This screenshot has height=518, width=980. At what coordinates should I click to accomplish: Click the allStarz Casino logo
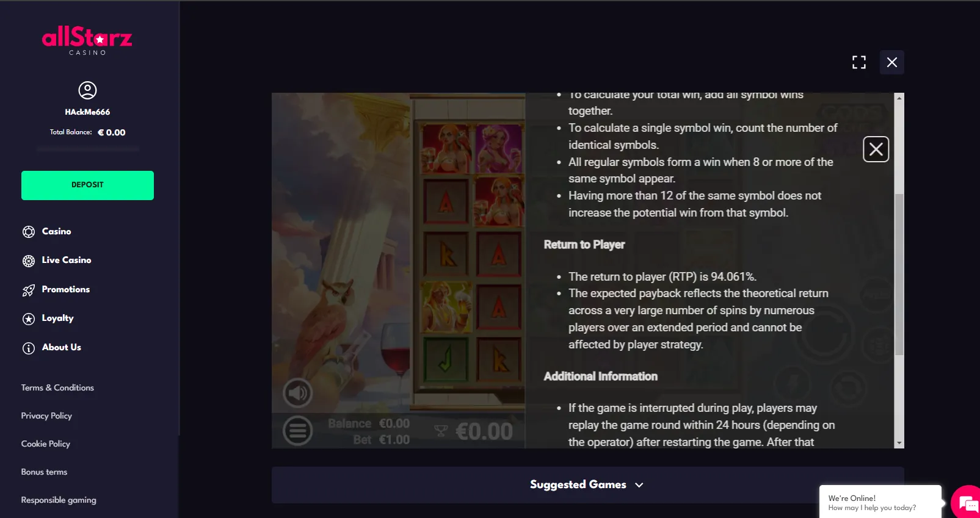pos(87,40)
